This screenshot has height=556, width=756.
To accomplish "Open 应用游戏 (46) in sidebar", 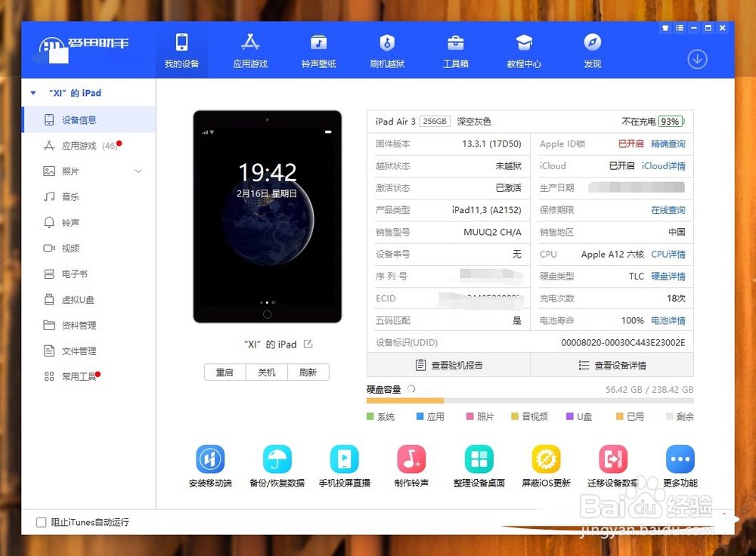I will pyautogui.click(x=89, y=146).
